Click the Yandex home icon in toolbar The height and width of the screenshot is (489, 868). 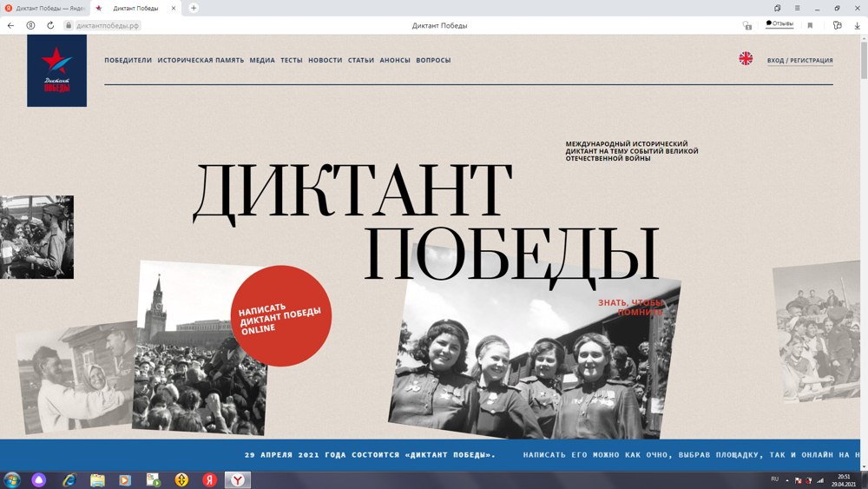[30, 25]
